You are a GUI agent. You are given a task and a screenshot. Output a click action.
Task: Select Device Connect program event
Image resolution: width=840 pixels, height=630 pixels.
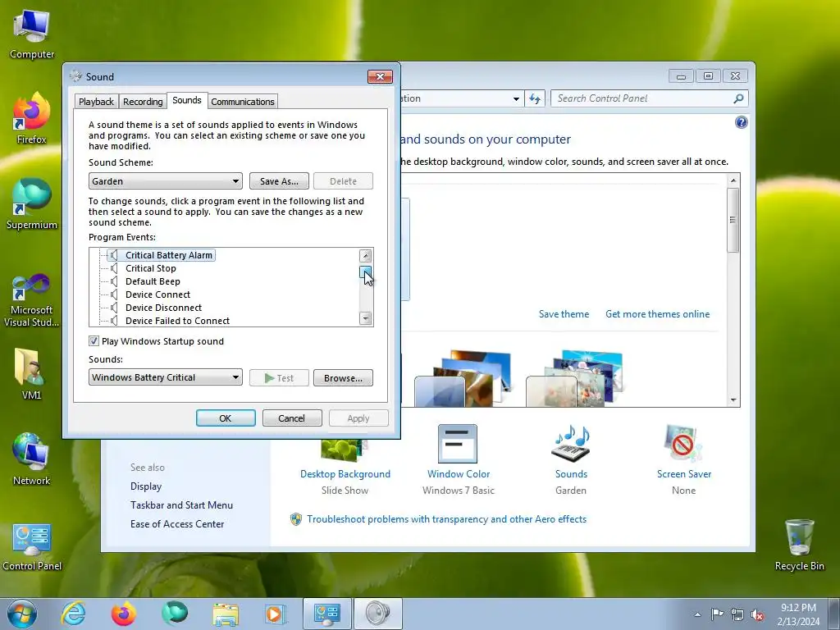pyautogui.click(x=157, y=294)
